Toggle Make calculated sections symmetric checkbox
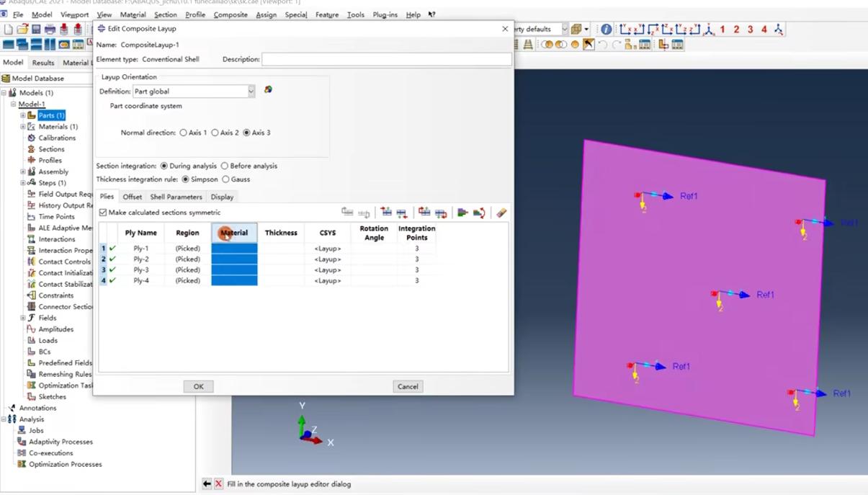This screenshot has height=495, width=868. click(x=103, y=213)
